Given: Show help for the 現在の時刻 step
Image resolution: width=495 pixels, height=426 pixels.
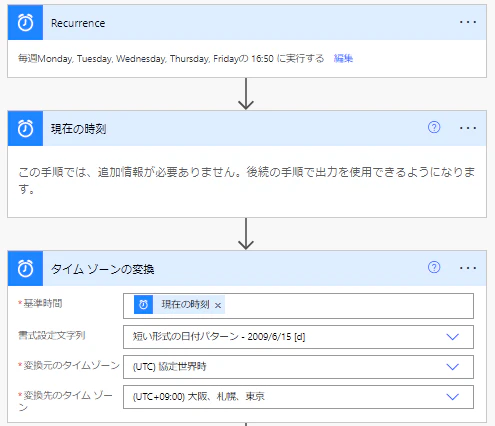Looking at the screenshot, I should point(434,127).
